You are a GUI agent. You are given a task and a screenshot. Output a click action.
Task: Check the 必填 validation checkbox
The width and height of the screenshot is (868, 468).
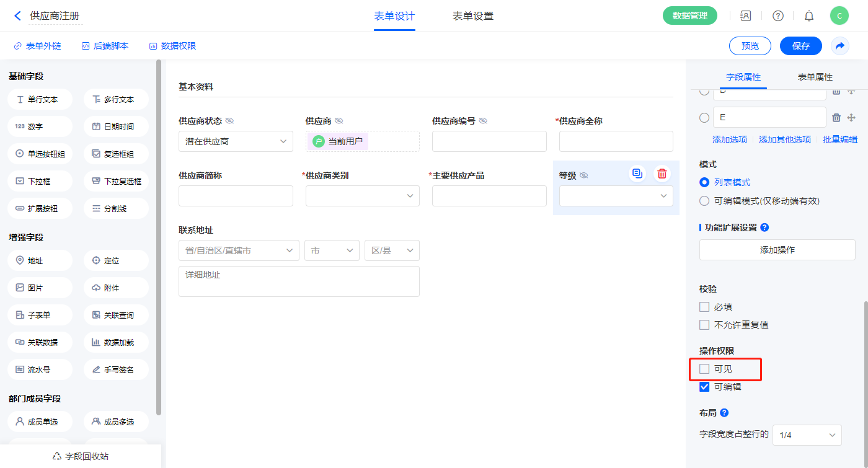tap(704, 307)
